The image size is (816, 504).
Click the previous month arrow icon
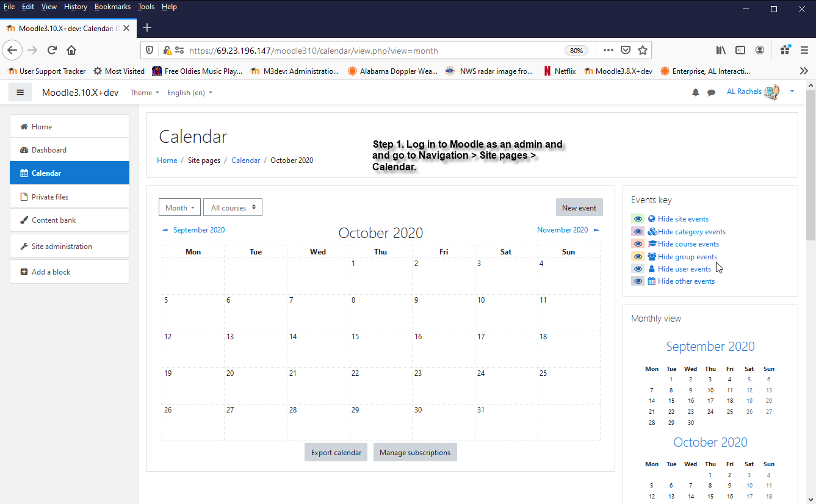pos(165,230)
